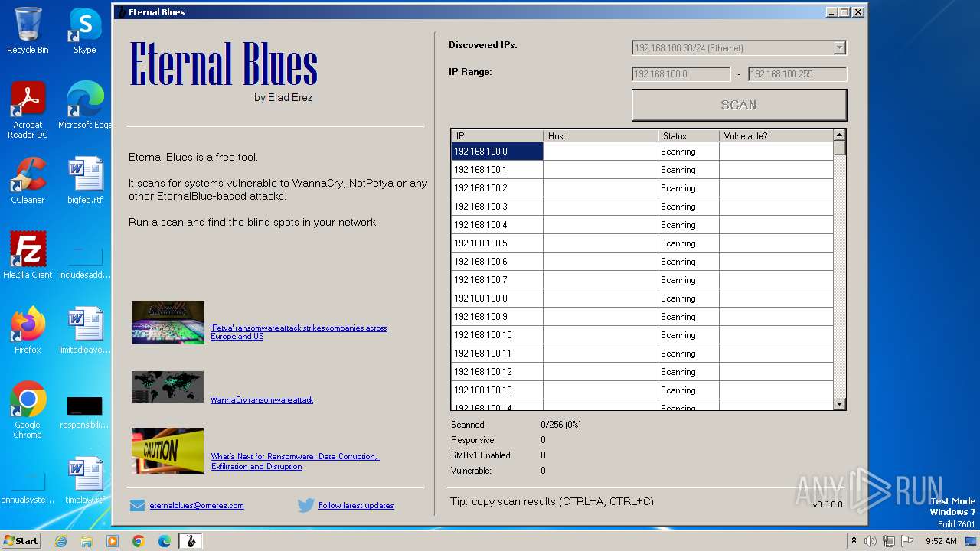The width and height of the screenshot is (980, 551).
Task: Launch Skype from the desktop
Action: [x=84, y=31]
